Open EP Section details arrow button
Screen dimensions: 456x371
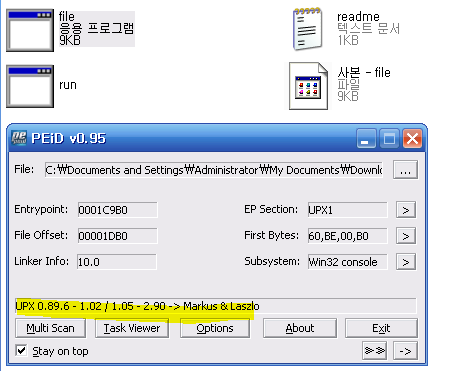click(x=406, y=210)
